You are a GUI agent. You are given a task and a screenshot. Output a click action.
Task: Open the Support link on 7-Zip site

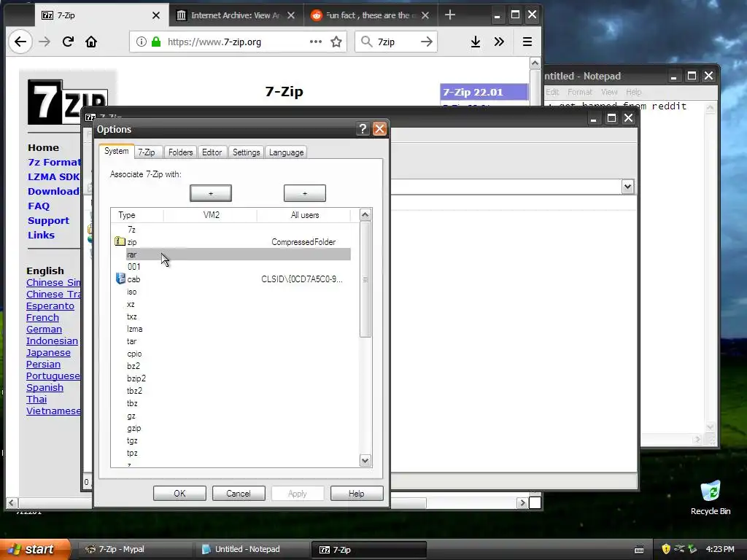[x=48, y=221]
